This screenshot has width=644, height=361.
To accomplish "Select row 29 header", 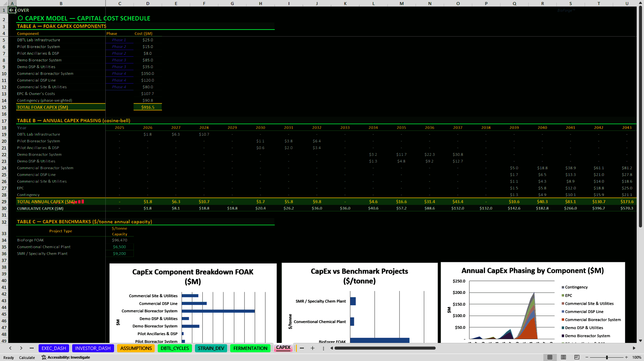I will 4,202.
